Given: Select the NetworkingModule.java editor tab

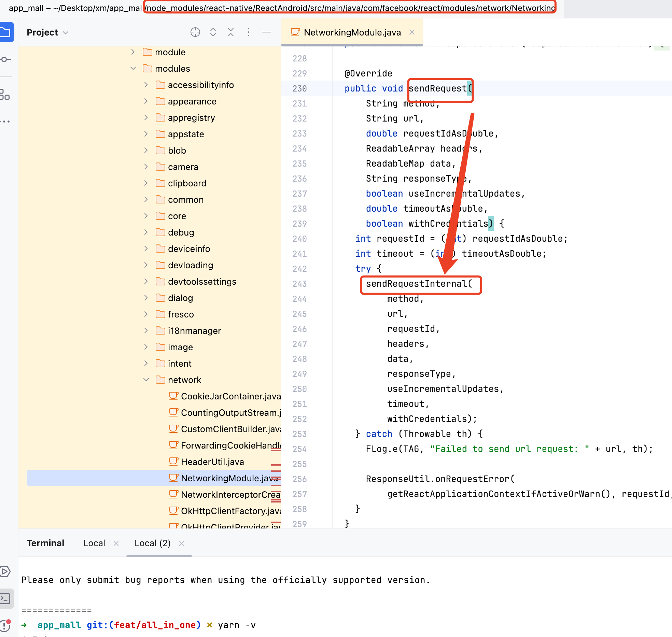Looking at the screenshot, I should point(352,32).
